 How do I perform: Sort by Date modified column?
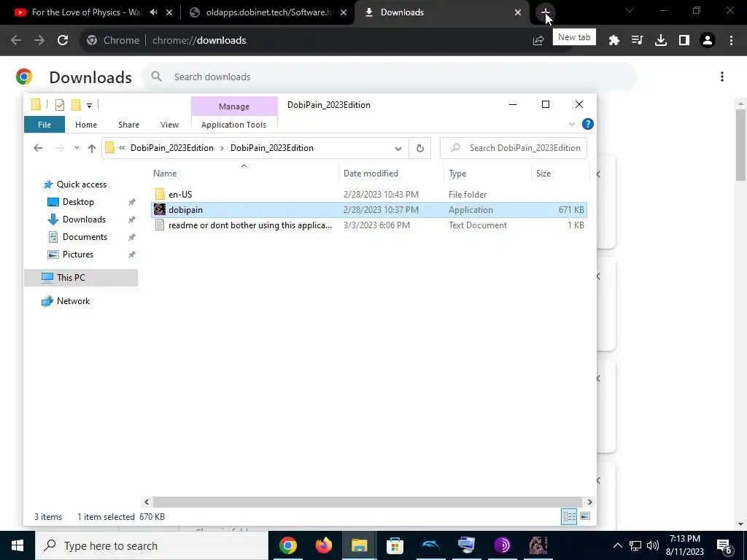[x=391, y=174]
